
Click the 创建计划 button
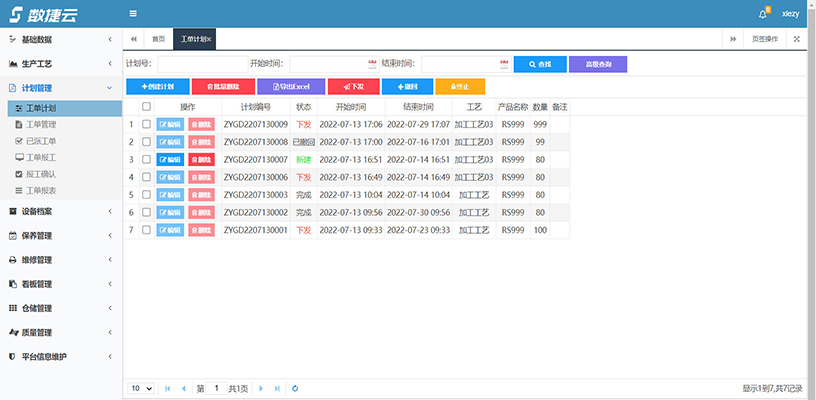click(x=156, y=87)
